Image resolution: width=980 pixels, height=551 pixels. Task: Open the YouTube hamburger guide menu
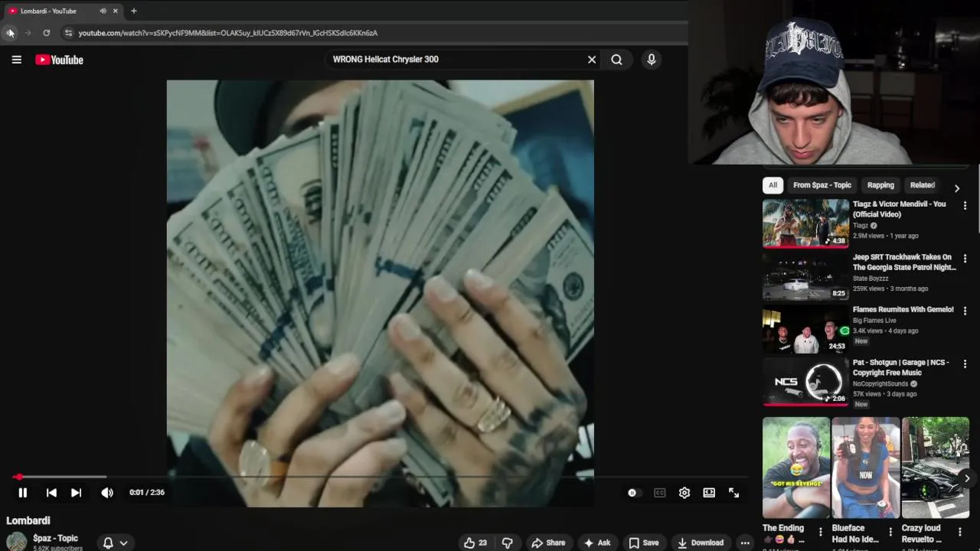click(x=16, y=60)
